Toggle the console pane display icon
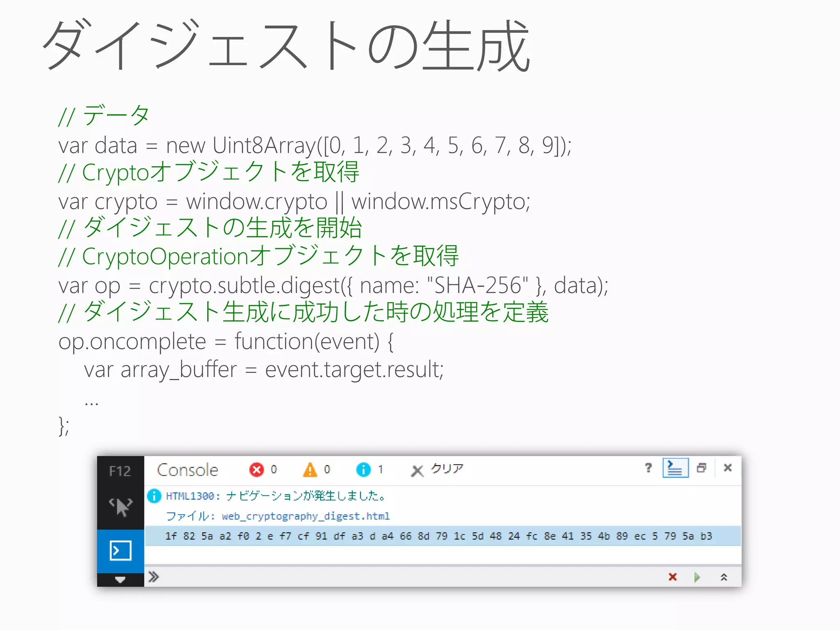840x630 pixels. point(675,468)
